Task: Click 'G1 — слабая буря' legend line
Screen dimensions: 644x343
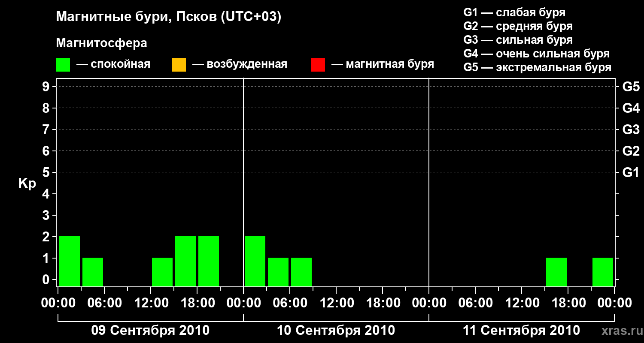Action: pos(514,12)
